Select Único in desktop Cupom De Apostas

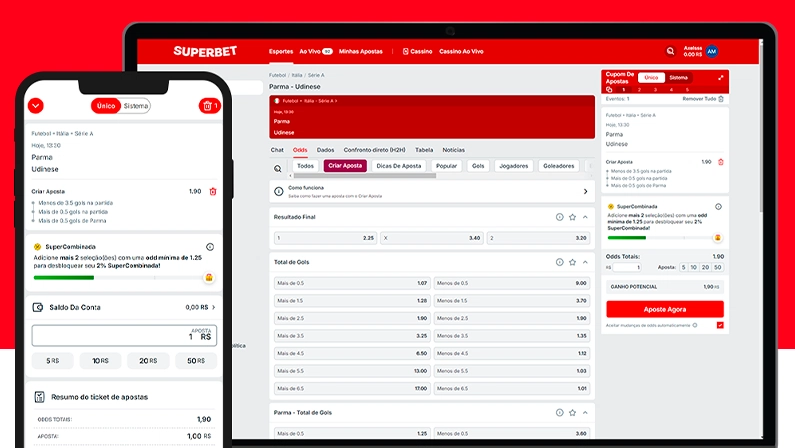point(651,78)
